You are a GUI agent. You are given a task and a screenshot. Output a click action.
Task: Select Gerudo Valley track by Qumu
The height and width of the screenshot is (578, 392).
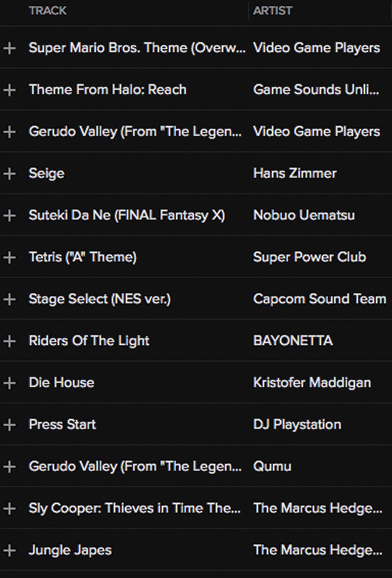(x=135, y=466)
